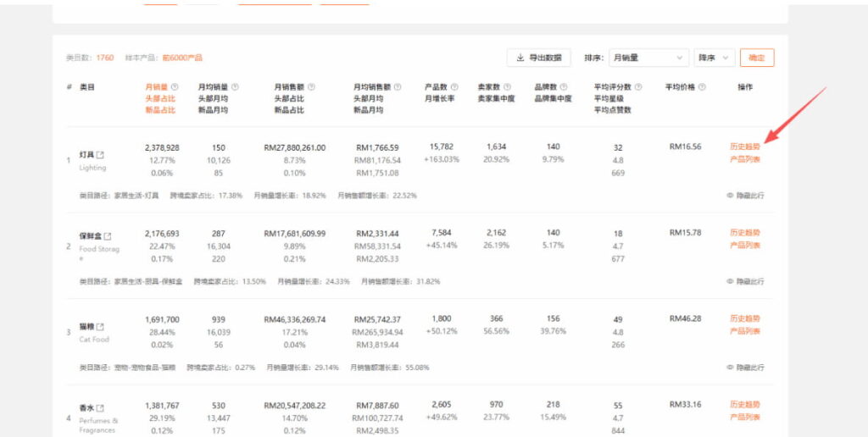Open 历史趋势 for the 保鲜盒 row

tap(745, 233)
